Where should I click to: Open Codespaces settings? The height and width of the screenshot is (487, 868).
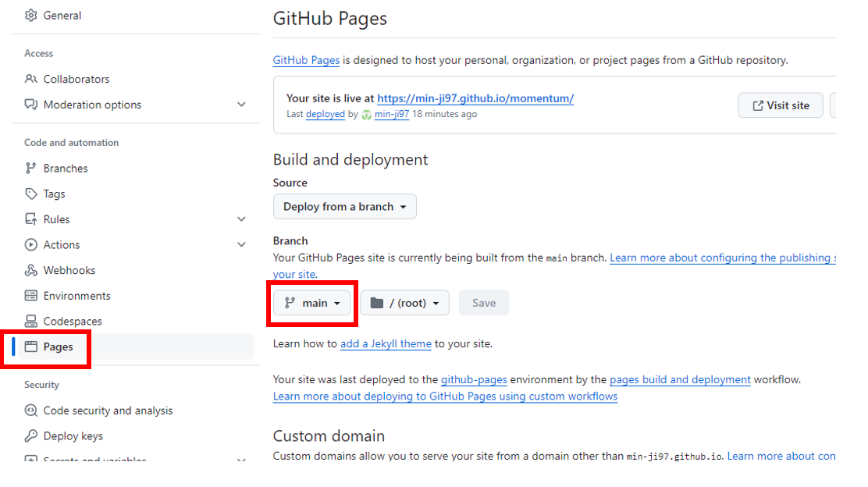(x=73, y=321)
